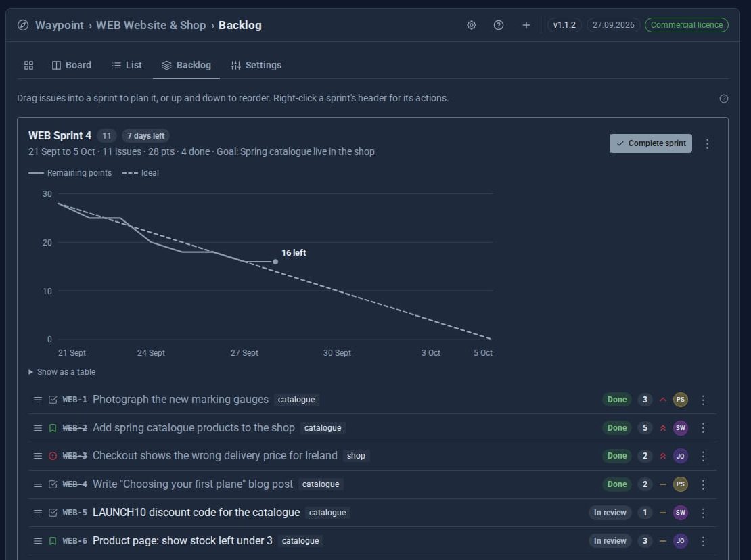Click the WEB Sprint 4 heading
This screenshot has width=751, height=560.
(60, 136)
